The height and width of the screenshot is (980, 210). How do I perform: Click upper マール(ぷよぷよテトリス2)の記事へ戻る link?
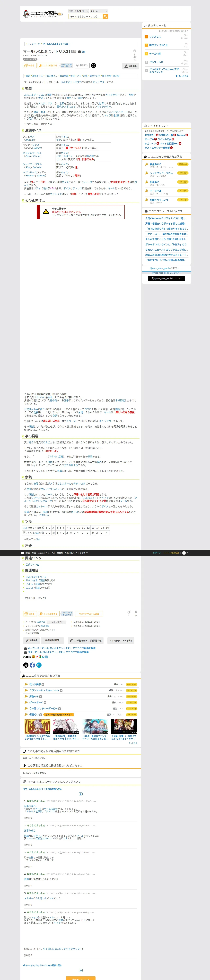pyautogui.click(x=42, y=789)
